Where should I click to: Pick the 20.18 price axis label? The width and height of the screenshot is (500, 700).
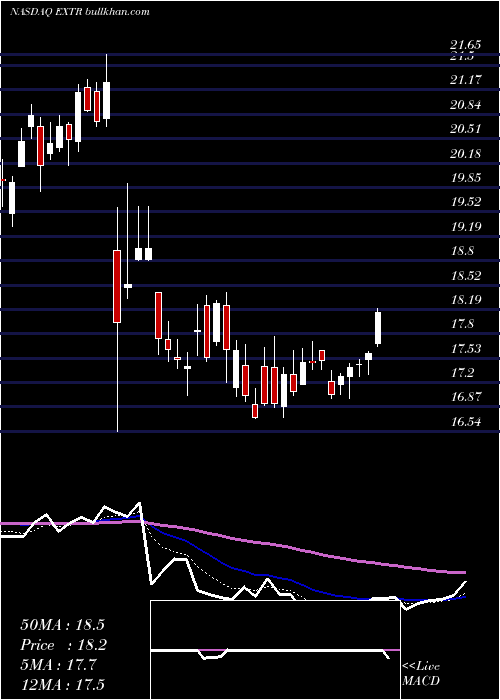[466, 154]
